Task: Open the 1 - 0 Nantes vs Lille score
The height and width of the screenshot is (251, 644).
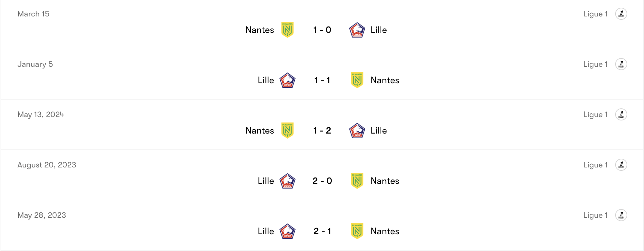Action: [322, 30]
